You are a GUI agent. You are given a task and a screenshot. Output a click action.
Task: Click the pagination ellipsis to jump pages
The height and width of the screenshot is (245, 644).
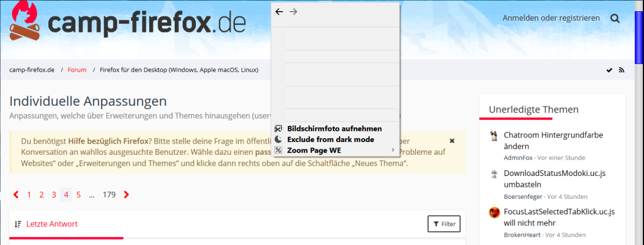coord(92,195)
